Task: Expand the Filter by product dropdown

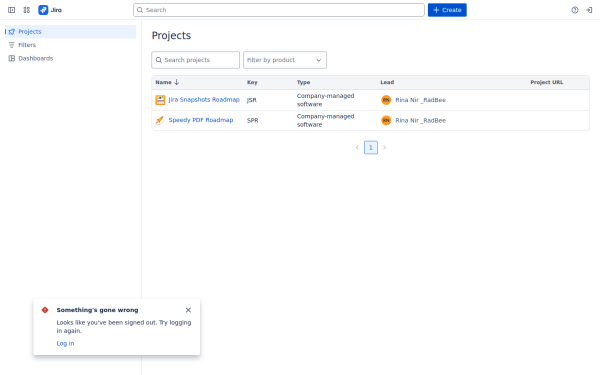Action: [x=285, y=60]
